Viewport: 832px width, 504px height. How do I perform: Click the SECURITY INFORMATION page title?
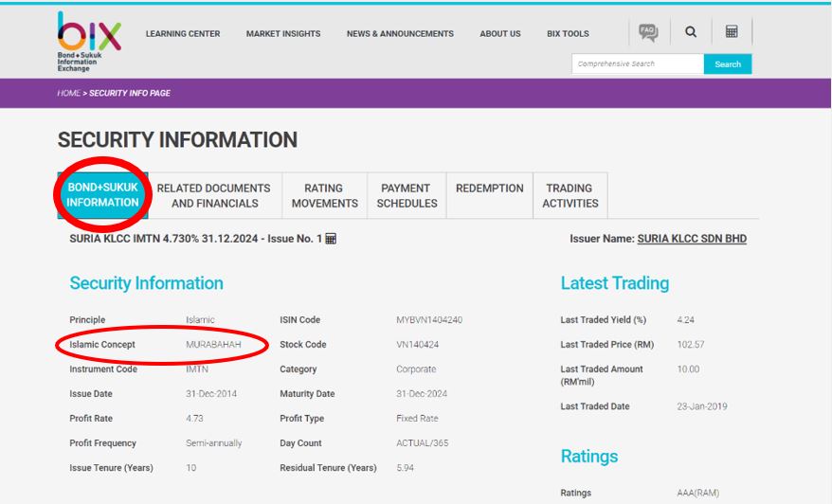177,140
